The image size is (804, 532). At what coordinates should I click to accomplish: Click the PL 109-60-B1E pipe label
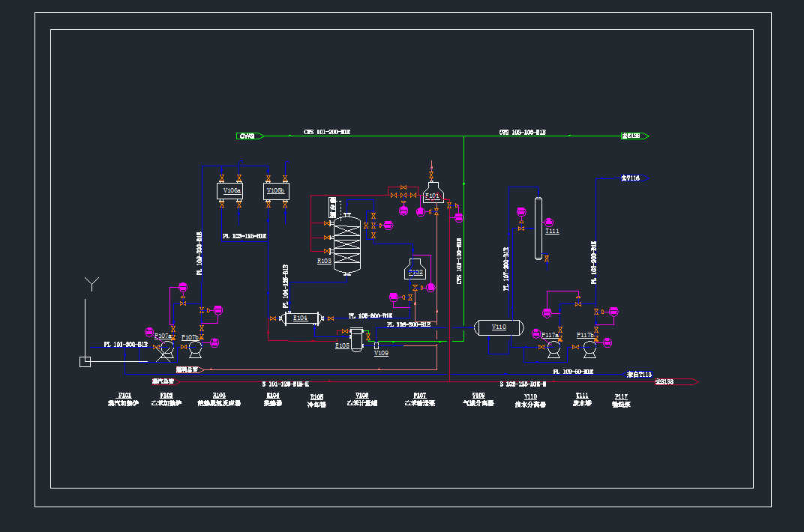(x=573, y=371)
